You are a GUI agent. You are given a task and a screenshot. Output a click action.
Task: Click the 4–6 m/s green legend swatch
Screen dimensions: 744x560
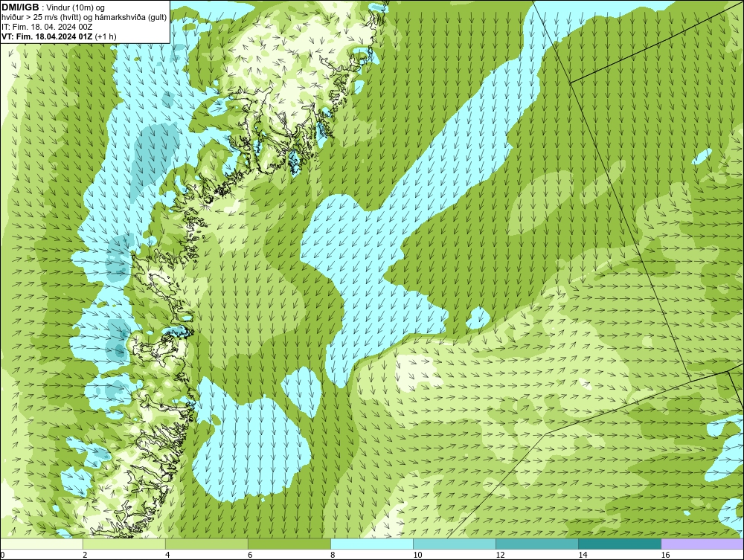pos(206,544)
